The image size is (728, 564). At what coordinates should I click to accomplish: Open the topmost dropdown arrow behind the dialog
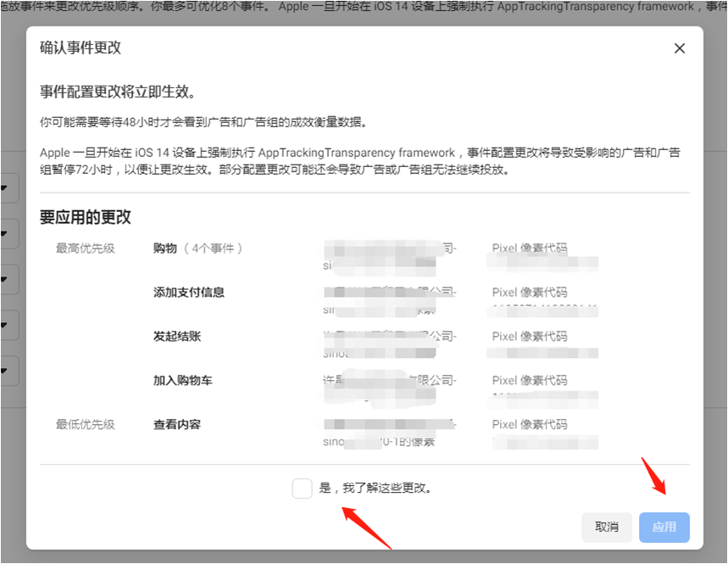[x=5, y=188]
